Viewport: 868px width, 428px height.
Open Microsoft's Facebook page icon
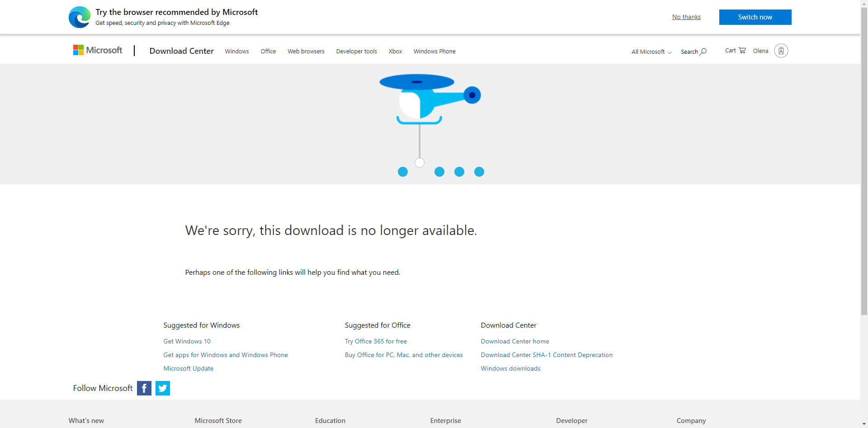[144, 388]
